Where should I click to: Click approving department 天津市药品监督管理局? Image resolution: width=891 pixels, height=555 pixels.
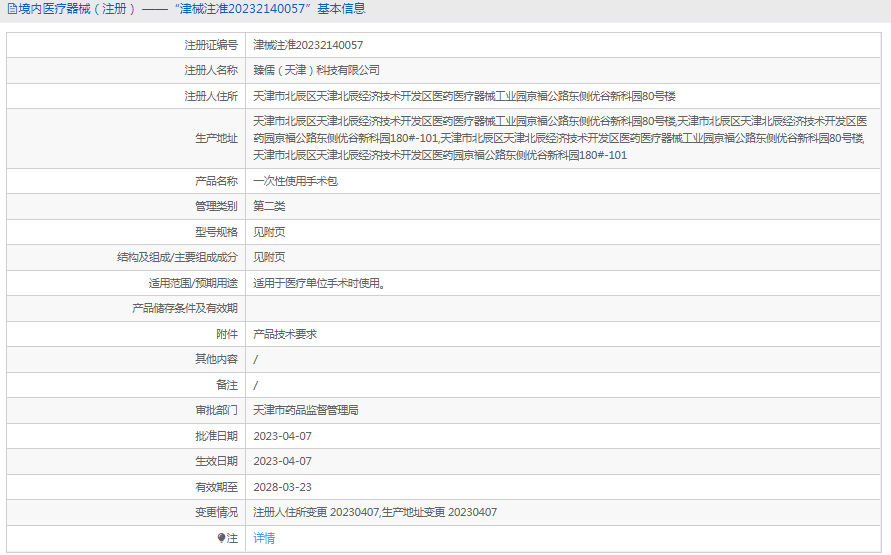click(306, 410)
